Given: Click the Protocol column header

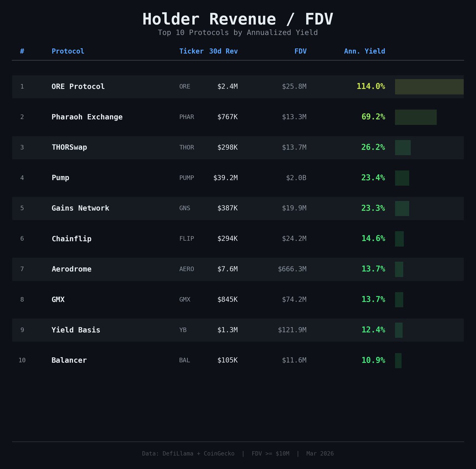Looking at the screenshot, I should (68, 51).
